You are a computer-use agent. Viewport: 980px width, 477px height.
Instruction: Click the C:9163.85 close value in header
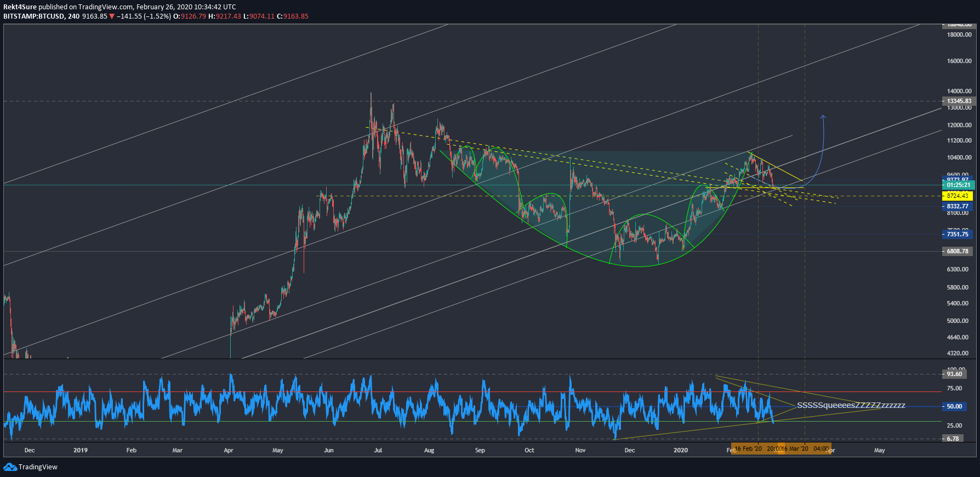293,16
